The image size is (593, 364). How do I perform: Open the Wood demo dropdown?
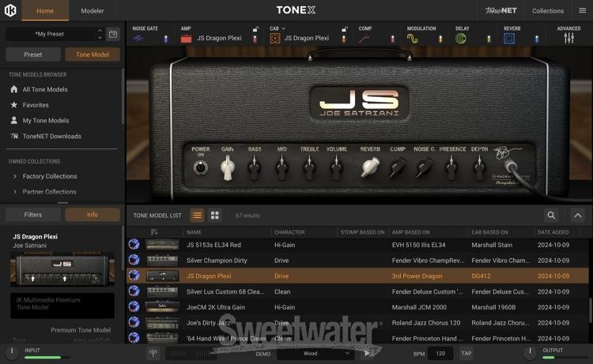click(315, 354)
